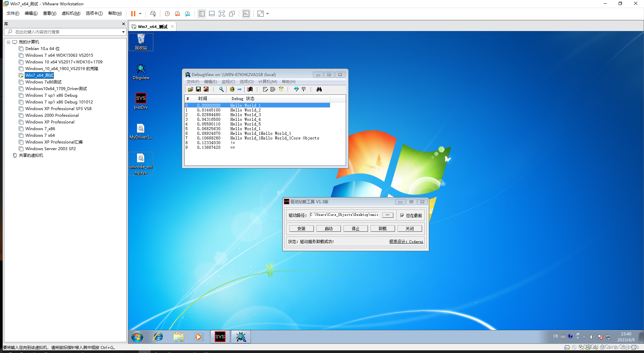This screenshot has height=353, width=644.
Task: Click the 卸载 button in the driver loading tool
Action: [x=382, y=228]
